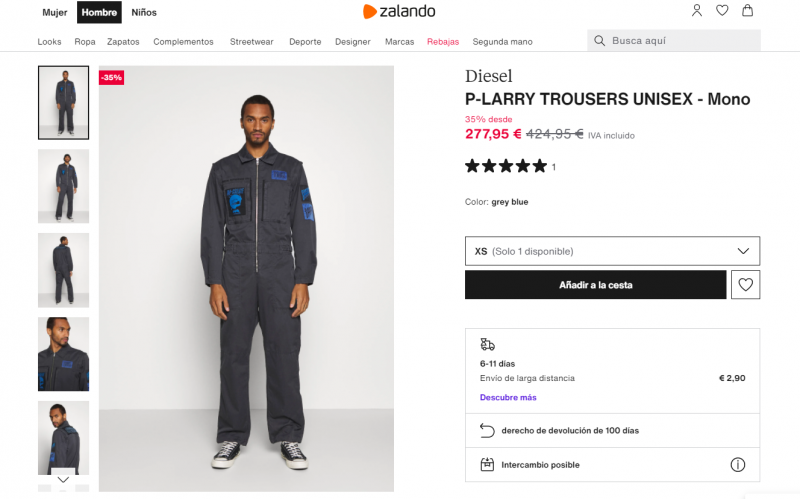This screenshot has height=499, width=800.
Task: Toggle wishlist heart beside add-to-cart button
Action: [x=745, y=285]
